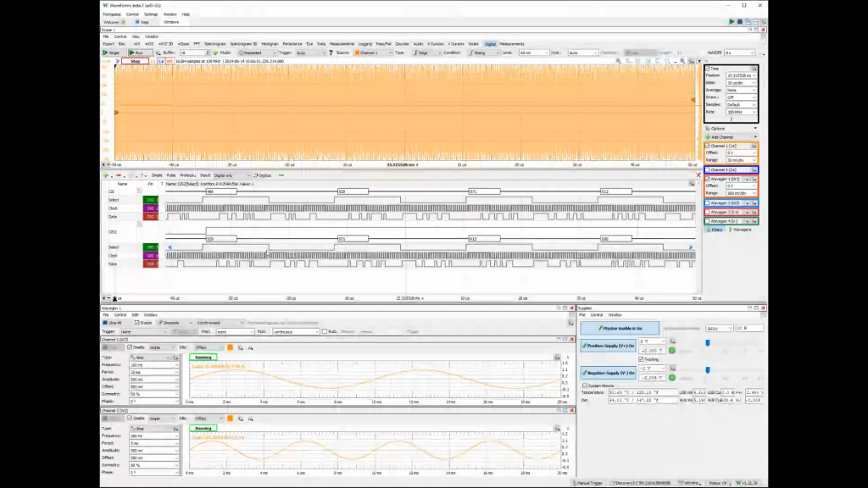The image size is (868, 488).
Task: Click the buffer magnifier icon beside Buffer
Action: [158, 53]
